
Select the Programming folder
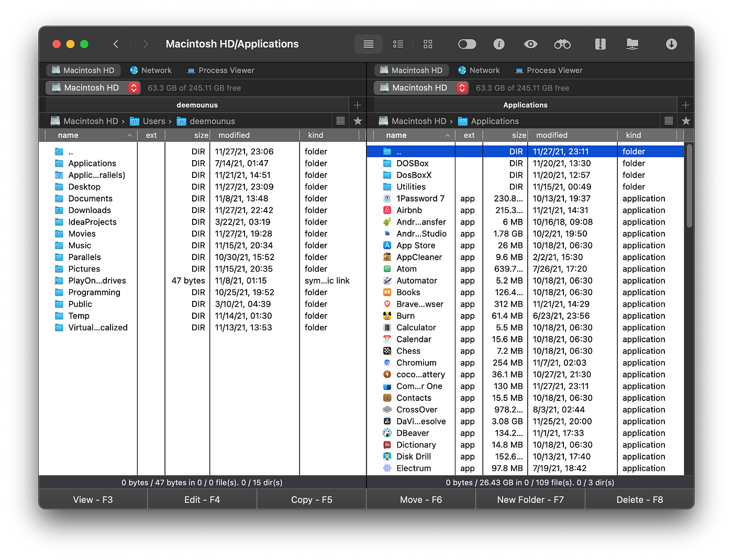pyautogui.click(x=203, y=293)
